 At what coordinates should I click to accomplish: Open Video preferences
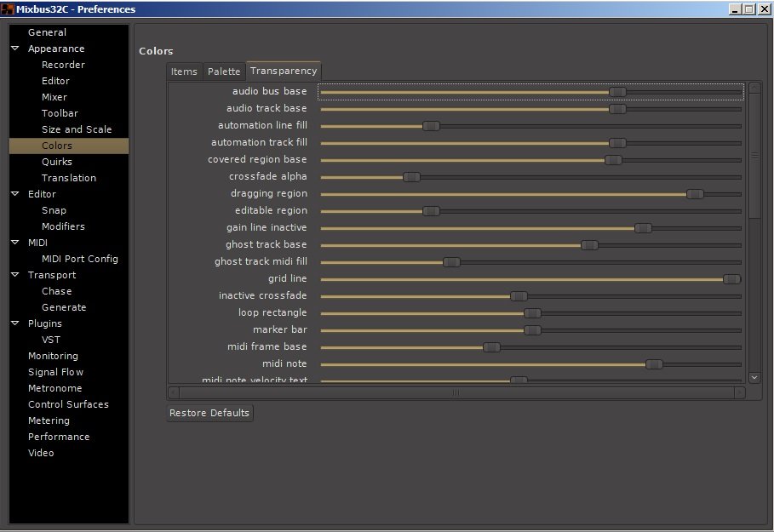point(41,453)
